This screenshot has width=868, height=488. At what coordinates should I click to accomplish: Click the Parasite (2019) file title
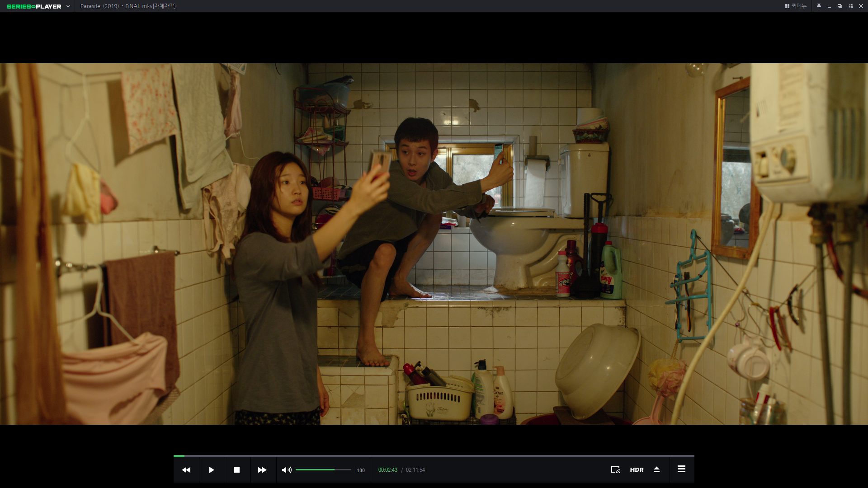(x=128, y=6)
